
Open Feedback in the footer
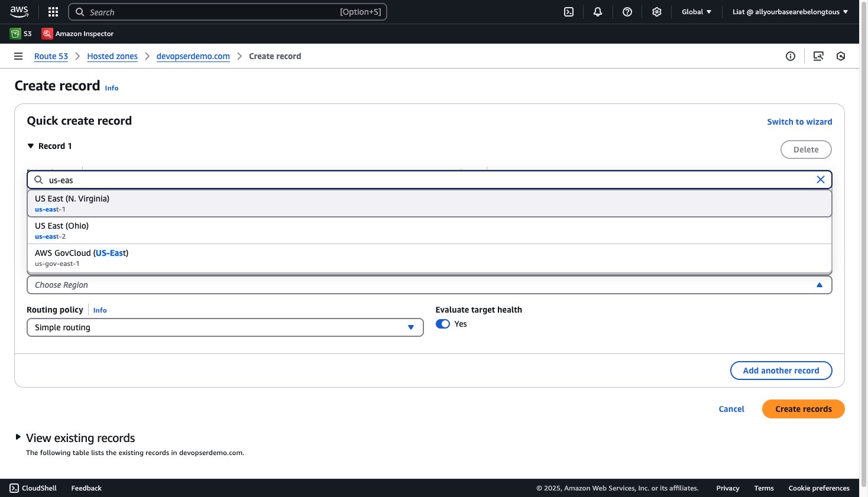[86, 488]
